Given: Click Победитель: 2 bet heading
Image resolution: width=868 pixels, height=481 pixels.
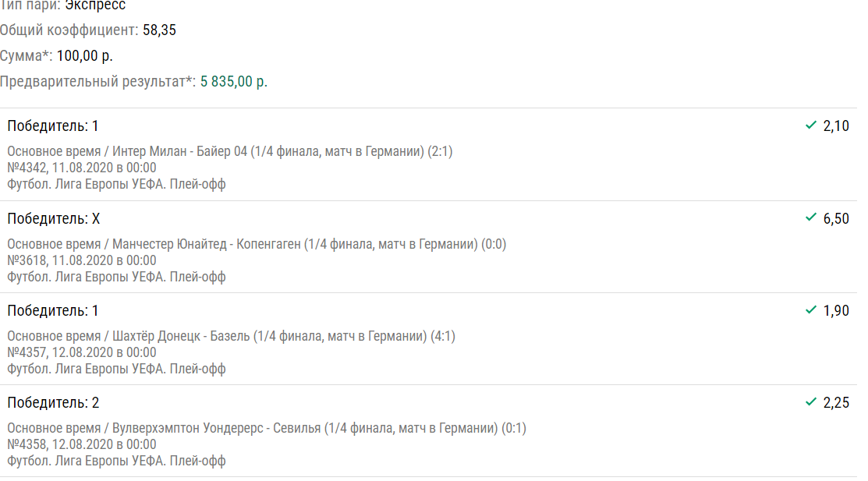Looking at the screenshot, I should pos(53,402).
